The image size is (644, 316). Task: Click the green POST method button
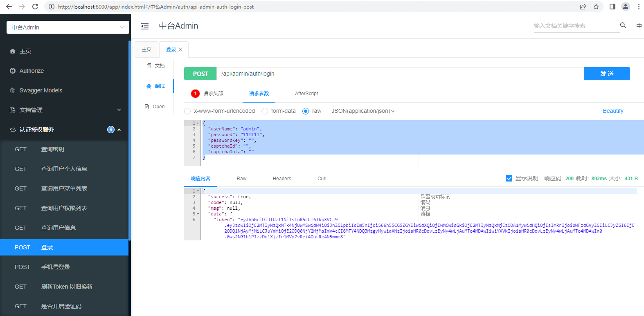[200, 74]
